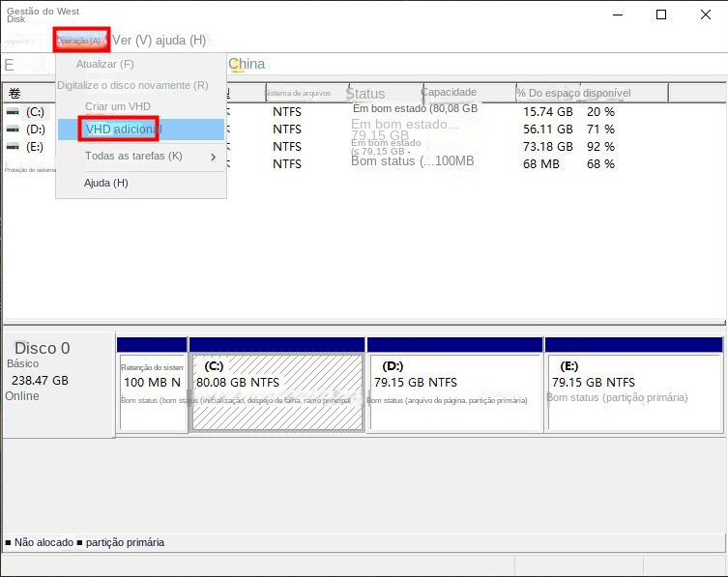Image resolution: width=728 pixels, height=577 pixels.
Task: Maximize the Disk Management window
Action: coord(661,14)
